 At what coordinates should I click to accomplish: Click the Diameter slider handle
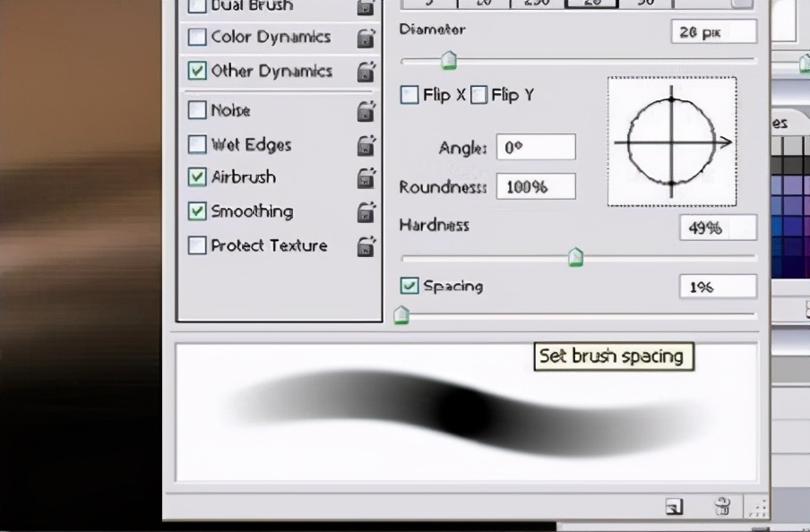pyautogui.click(x=449, y=60)
